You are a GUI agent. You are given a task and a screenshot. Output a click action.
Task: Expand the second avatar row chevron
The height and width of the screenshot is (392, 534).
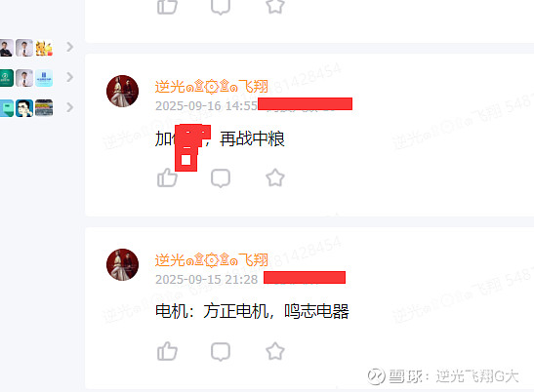[x=70, y=77]
